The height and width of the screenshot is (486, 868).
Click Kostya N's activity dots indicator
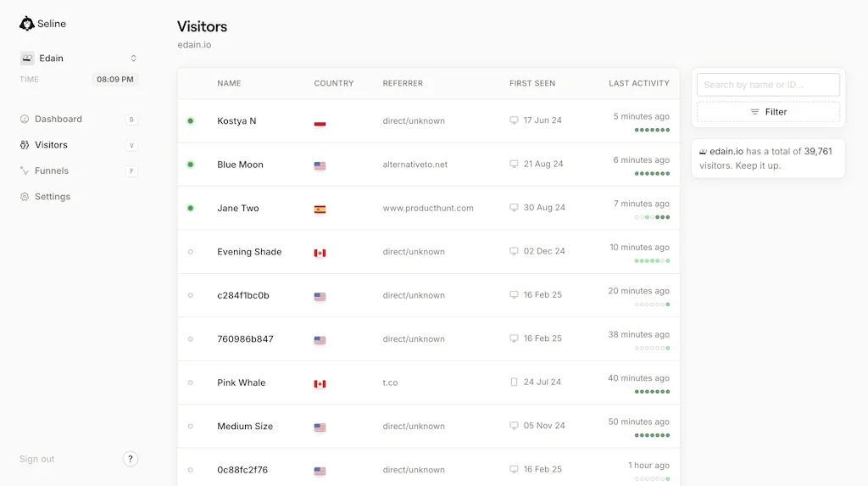652,130
